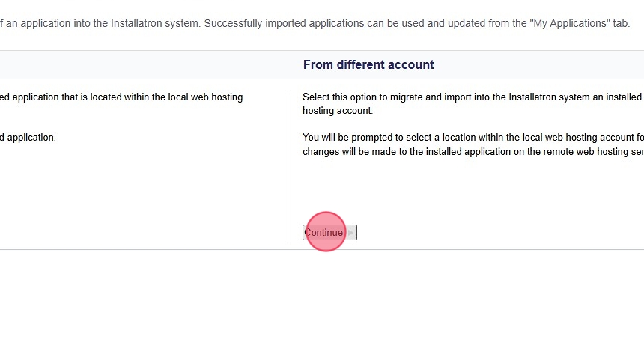644x360 pixels.
Task: Click the red circle highlight marker
Action: pos(326,232)
